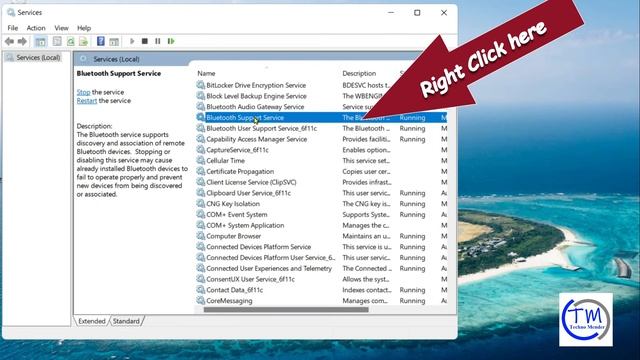The width and height of the screenshot is (640, 360).
Task: Maximize the Services window
Action: (417, 13)
